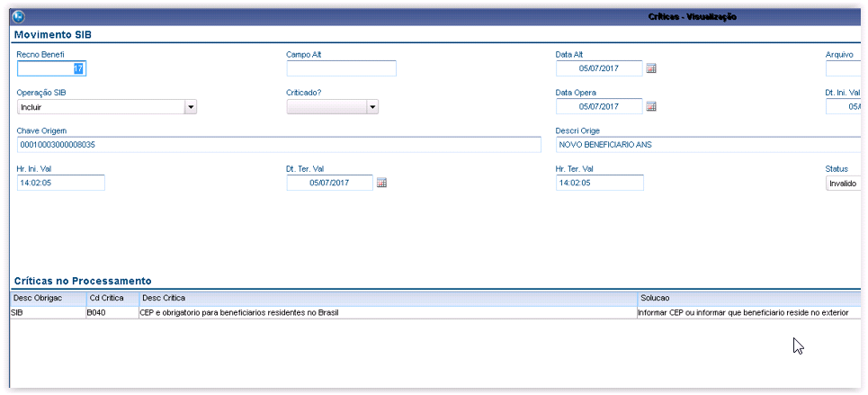Click the Chave Origem field
Screen dimensions: 868x395
[279, 145]
